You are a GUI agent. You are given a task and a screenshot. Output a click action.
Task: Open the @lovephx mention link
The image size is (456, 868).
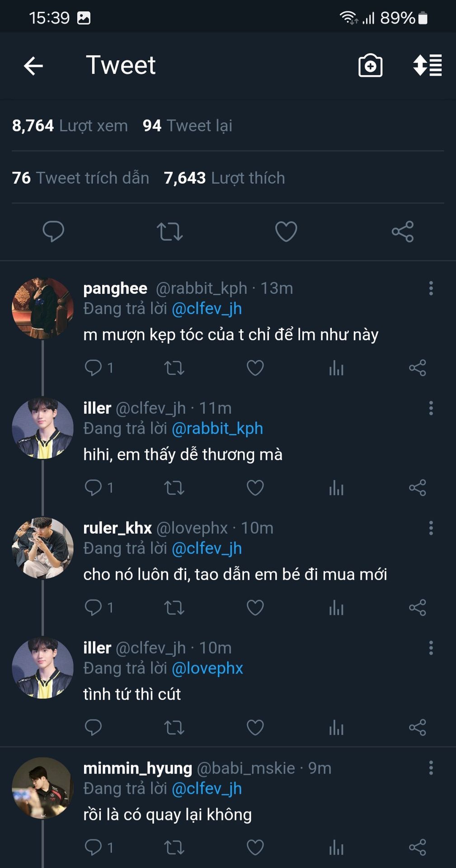(x=207, y=668)
